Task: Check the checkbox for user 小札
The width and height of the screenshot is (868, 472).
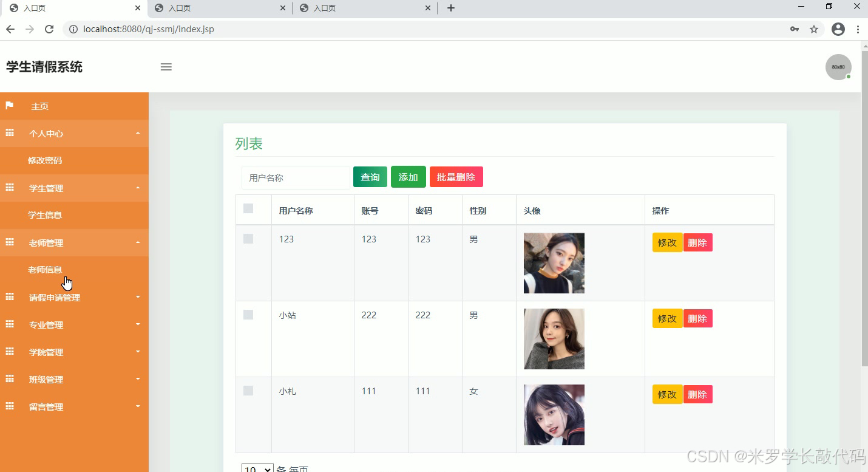Action: pos(248,391)
